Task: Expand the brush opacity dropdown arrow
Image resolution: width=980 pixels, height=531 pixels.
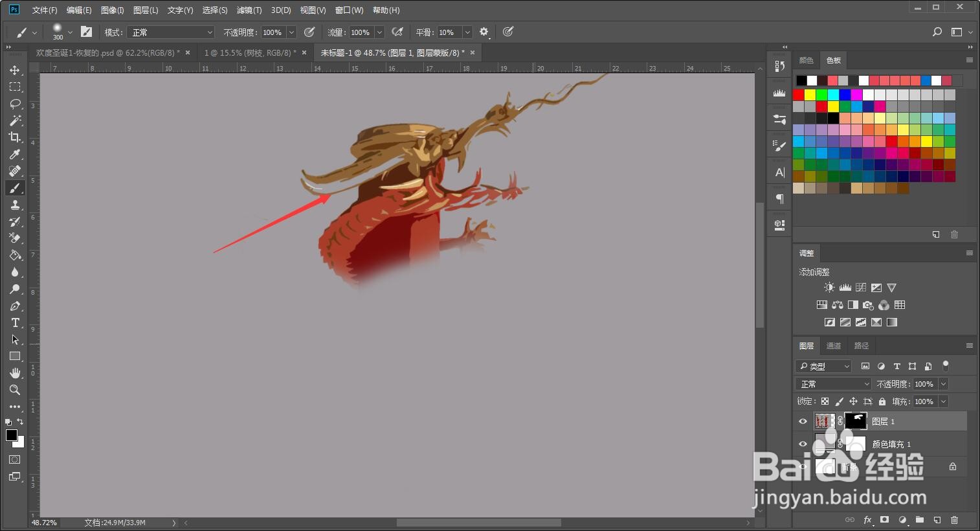Action: click(x=291, y=32)
